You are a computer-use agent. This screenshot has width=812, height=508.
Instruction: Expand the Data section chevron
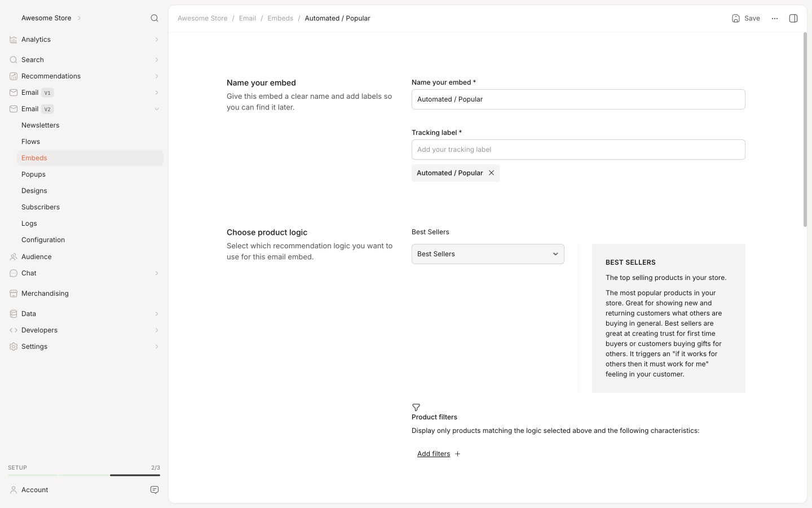click(x=157, y=314)
